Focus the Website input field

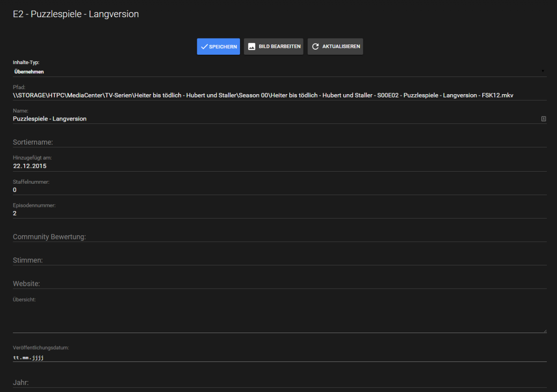coord(279,283)
